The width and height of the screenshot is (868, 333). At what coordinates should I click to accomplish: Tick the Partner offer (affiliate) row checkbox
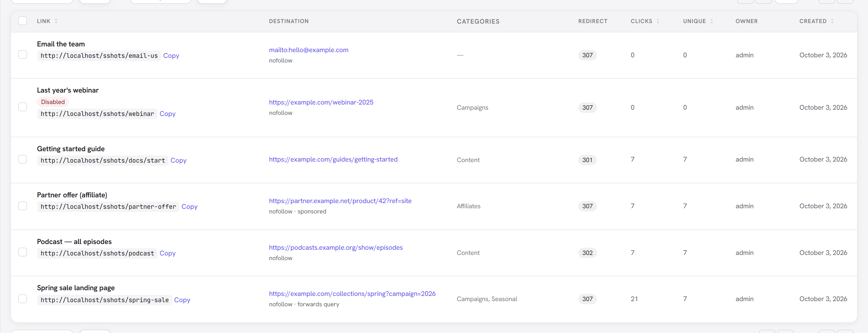[23, 206]
